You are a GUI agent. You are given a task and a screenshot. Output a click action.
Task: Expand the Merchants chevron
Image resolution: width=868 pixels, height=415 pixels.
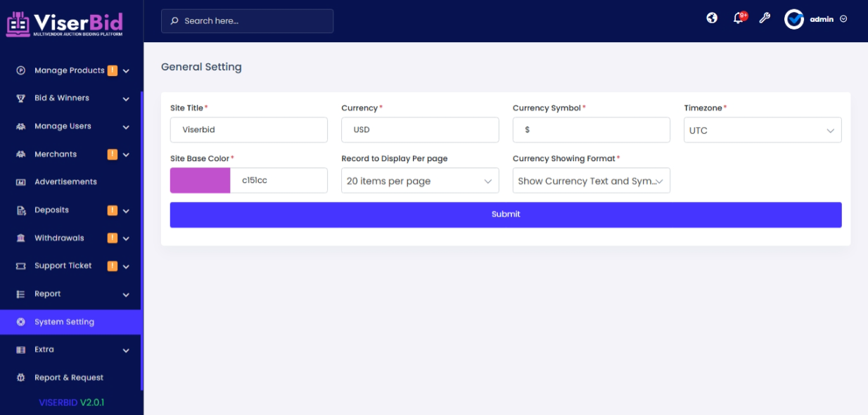coord(126,155)
